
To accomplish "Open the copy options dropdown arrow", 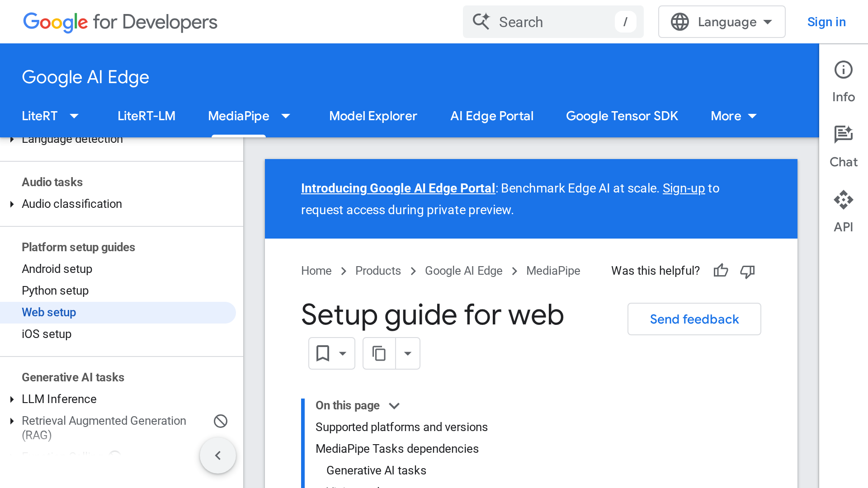I will [x=408, y=353].
